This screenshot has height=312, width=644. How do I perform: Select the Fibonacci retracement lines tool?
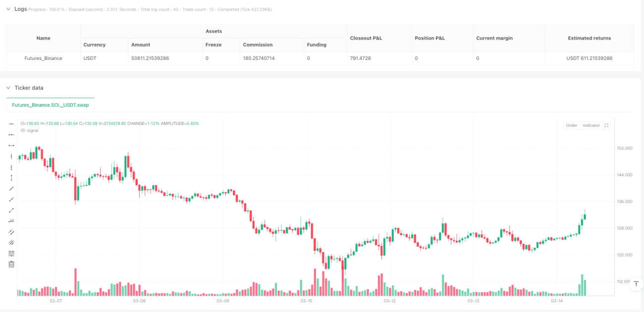click(11, 253)
